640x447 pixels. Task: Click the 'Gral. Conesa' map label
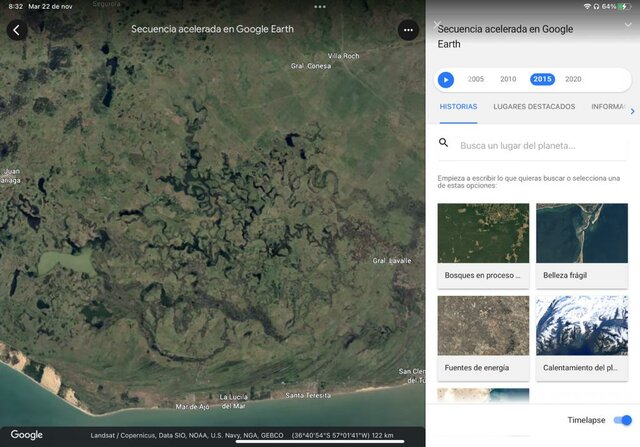coord(311,66)
